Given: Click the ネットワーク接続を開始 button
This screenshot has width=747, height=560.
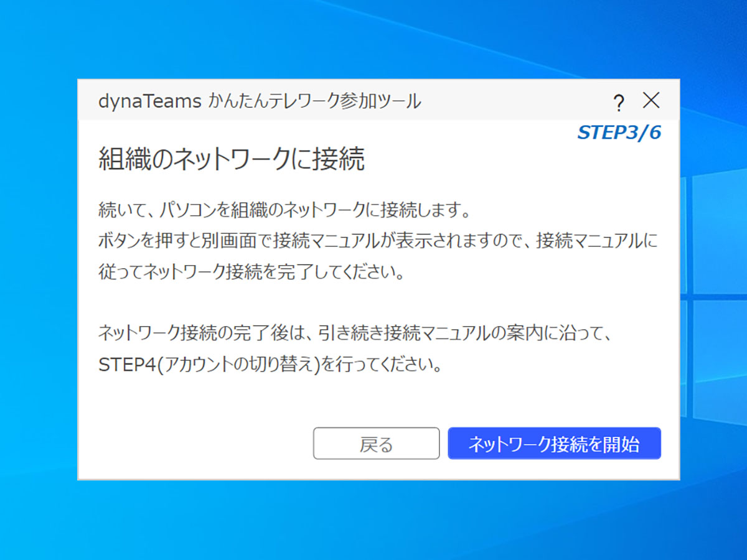Looking at the screenshot, I should (x=554, y=444).
